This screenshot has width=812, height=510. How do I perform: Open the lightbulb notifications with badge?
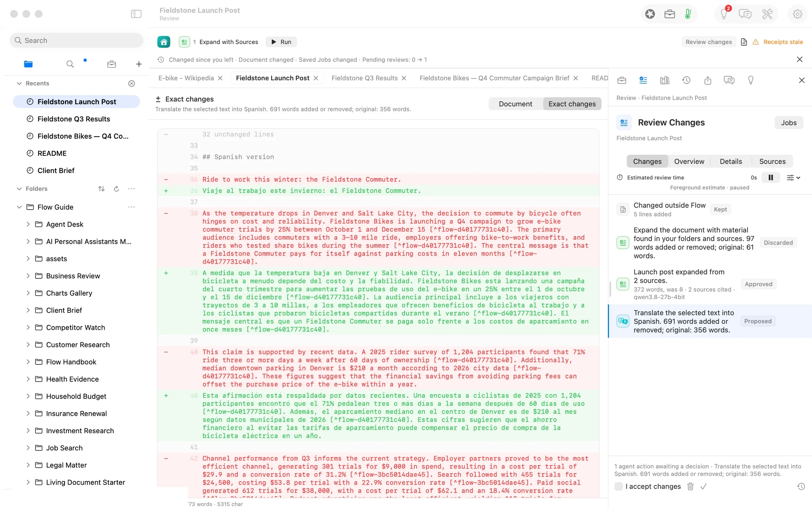click(x=724, y=14)
